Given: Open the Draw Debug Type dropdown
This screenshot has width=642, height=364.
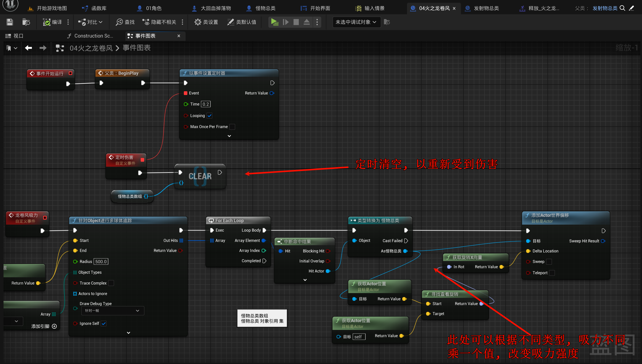Looking at the screenshot, I should [x=113, y=311].
